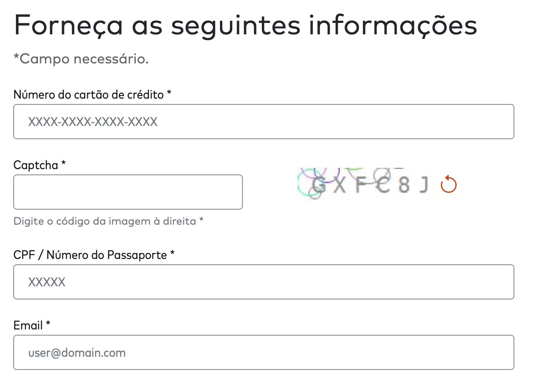Click the asterisk after the Captcha label
536x392 pixels.
[63, 164]
